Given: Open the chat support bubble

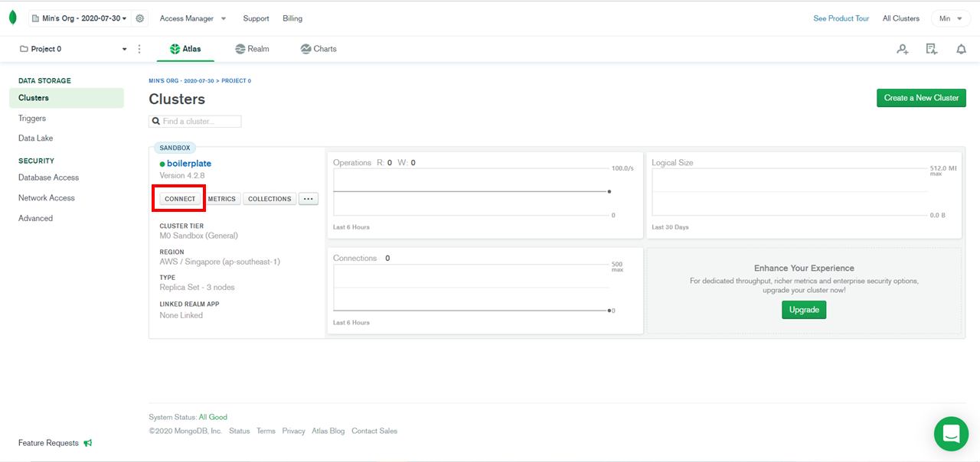Looking at the screenshot, I should click(x=951, y=434).
